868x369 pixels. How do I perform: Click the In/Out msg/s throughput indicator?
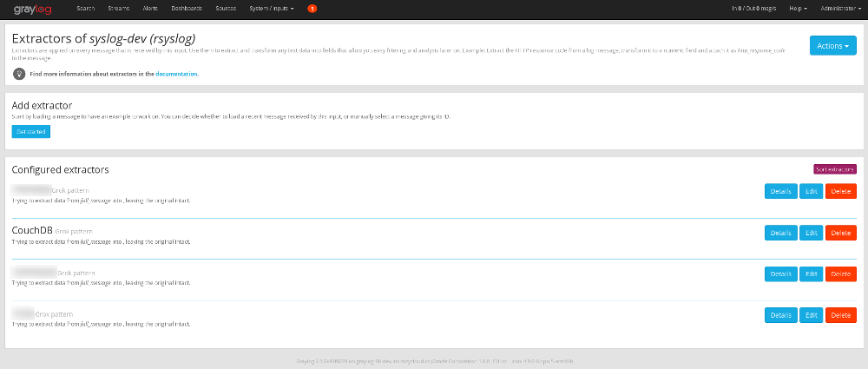point(753,8)
